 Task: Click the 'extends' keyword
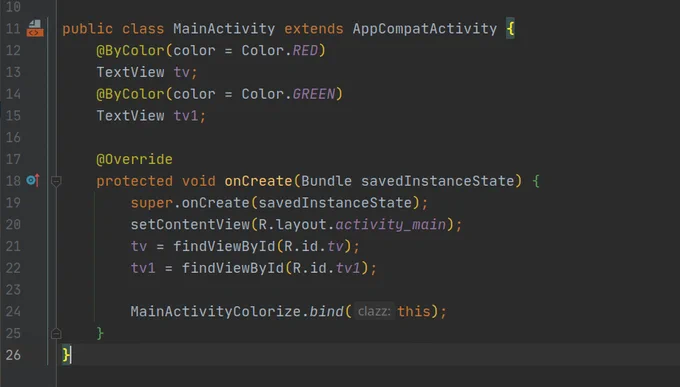[x=314, y=29]
